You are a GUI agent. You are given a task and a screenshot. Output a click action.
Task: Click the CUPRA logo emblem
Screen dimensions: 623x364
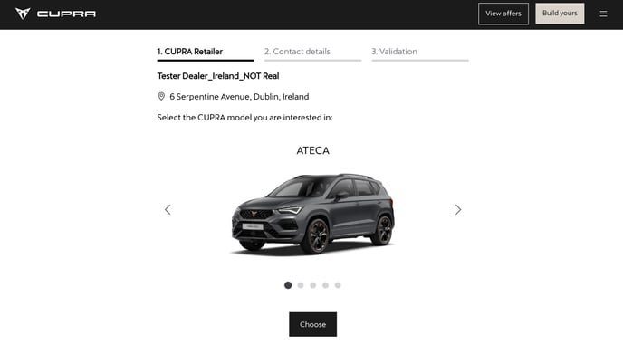pos(23,14)
